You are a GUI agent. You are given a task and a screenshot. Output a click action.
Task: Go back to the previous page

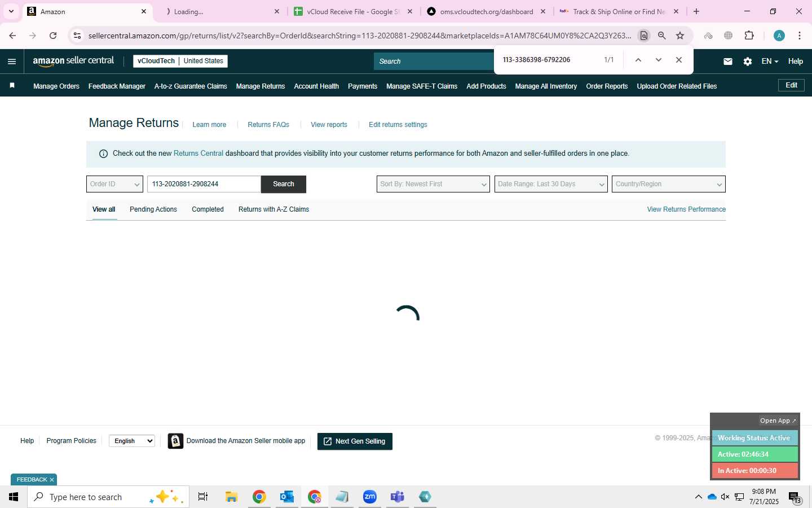pos(12,36)
